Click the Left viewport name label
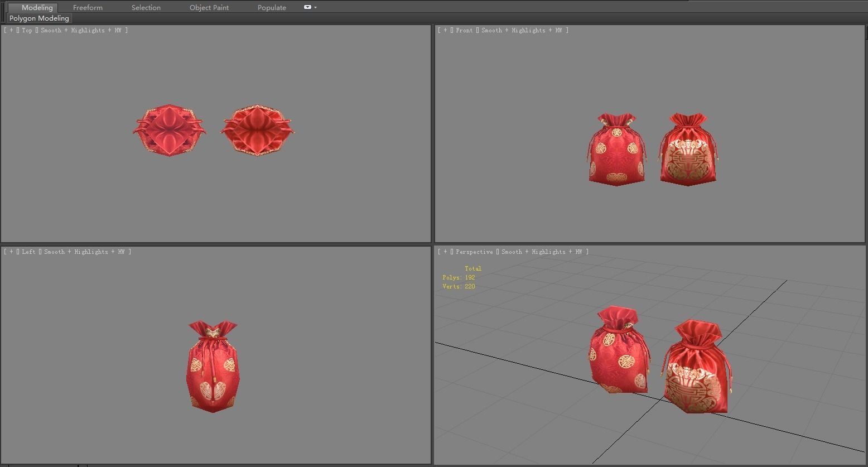Image resolution: width=868 pixels, height=467 pixels. tap(28, 252)
